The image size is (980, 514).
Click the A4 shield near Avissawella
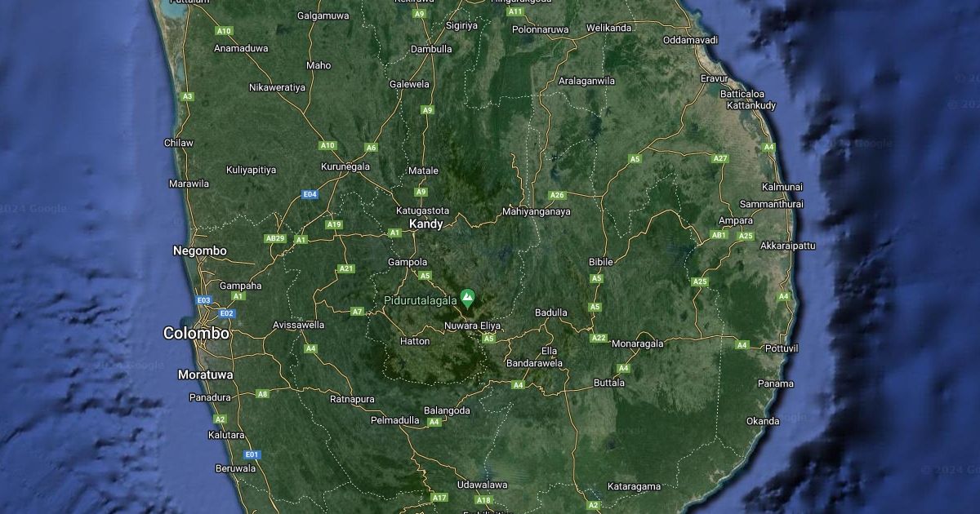coord(310,348)
